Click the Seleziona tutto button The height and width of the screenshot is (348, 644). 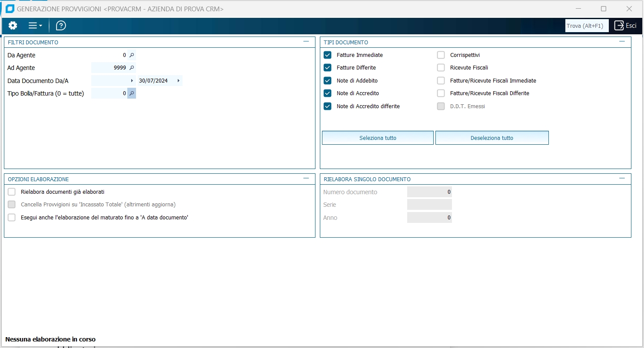pyautogui.click(x=378, y=138)
